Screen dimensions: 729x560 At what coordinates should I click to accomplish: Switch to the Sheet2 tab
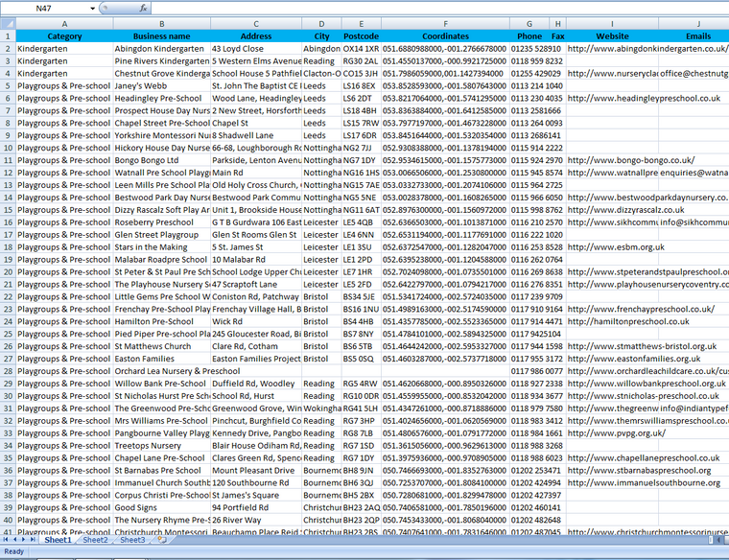(x=95, y=540)
